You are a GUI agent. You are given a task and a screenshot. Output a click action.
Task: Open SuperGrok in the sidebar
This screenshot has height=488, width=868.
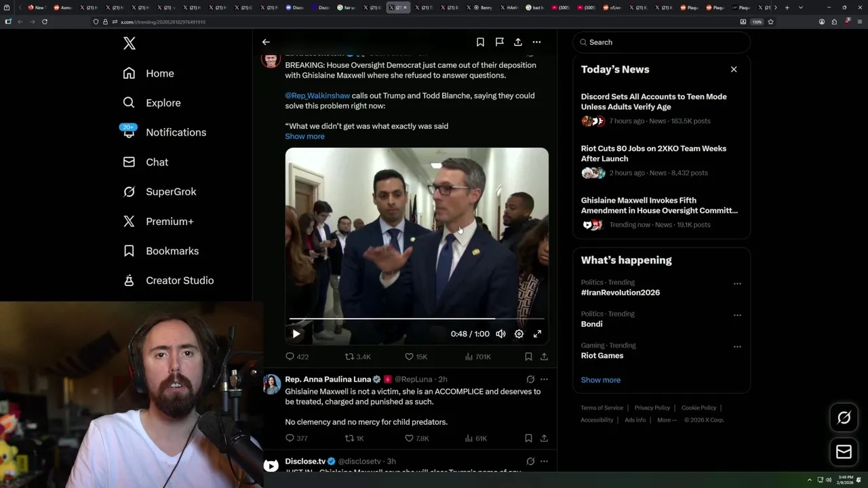[x=159, y=192]
